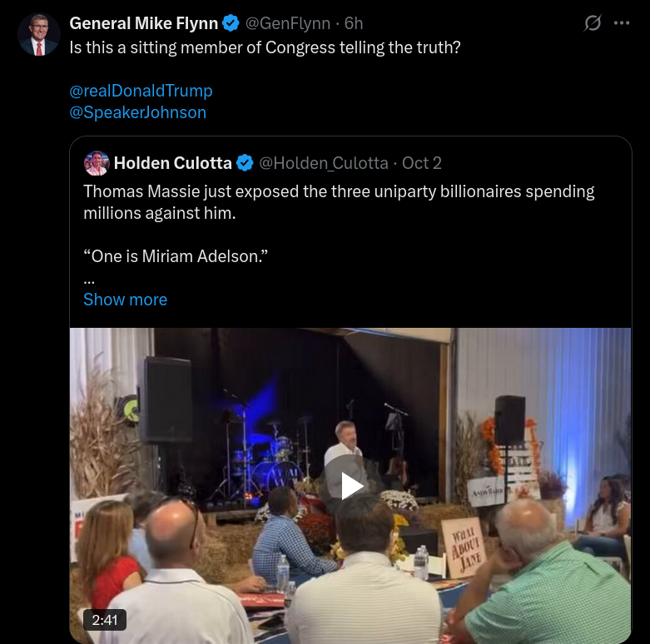Click the verified badge beside Holden Culotta
The image size is (650, 644).
(245, 163)
